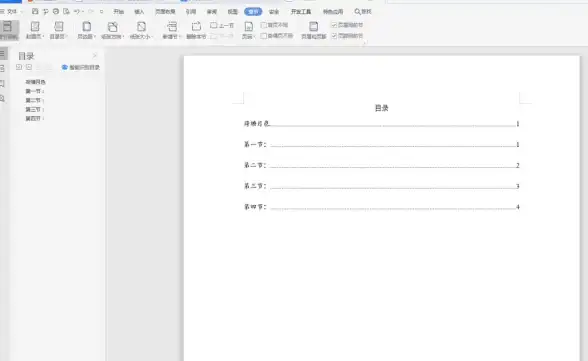Screen dimensions: 588x361
Task: Click the expand-all icon in 目录 panel
Action: (19, 67)
